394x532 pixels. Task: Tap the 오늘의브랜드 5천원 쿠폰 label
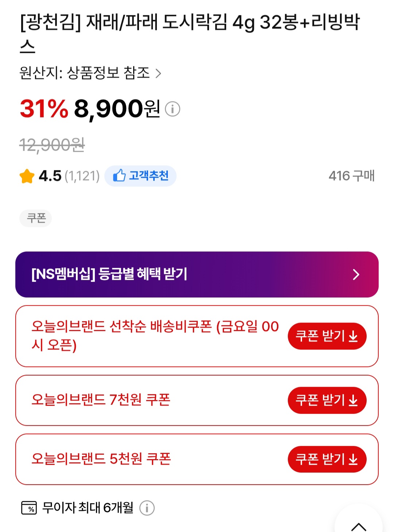click(x=101, y=459)
